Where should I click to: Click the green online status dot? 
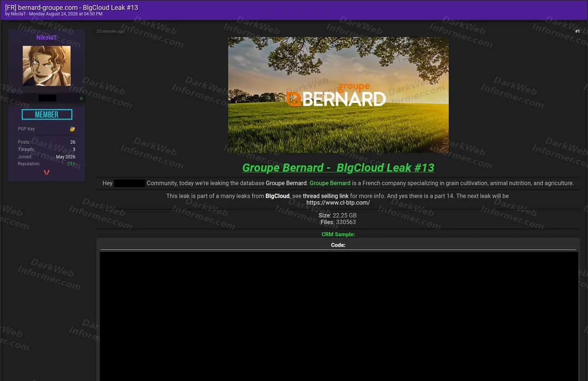[81, 98]
